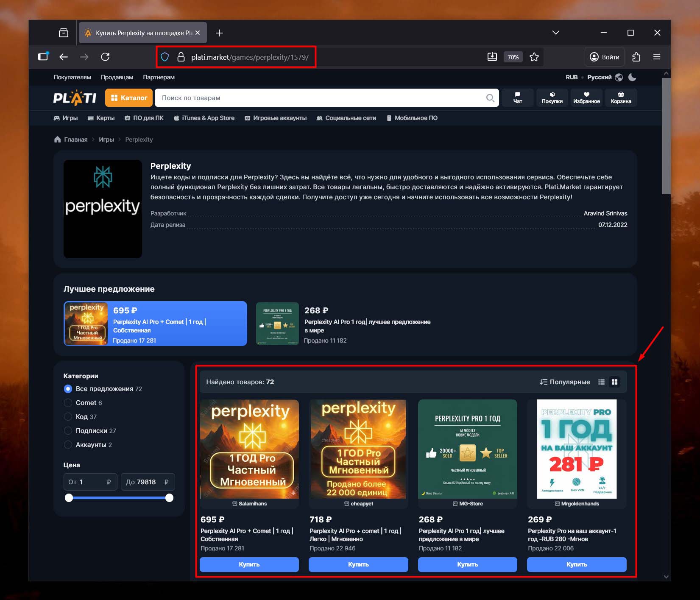Open the Chat icon in header
The image size is (700, 600).
[517, 98]
